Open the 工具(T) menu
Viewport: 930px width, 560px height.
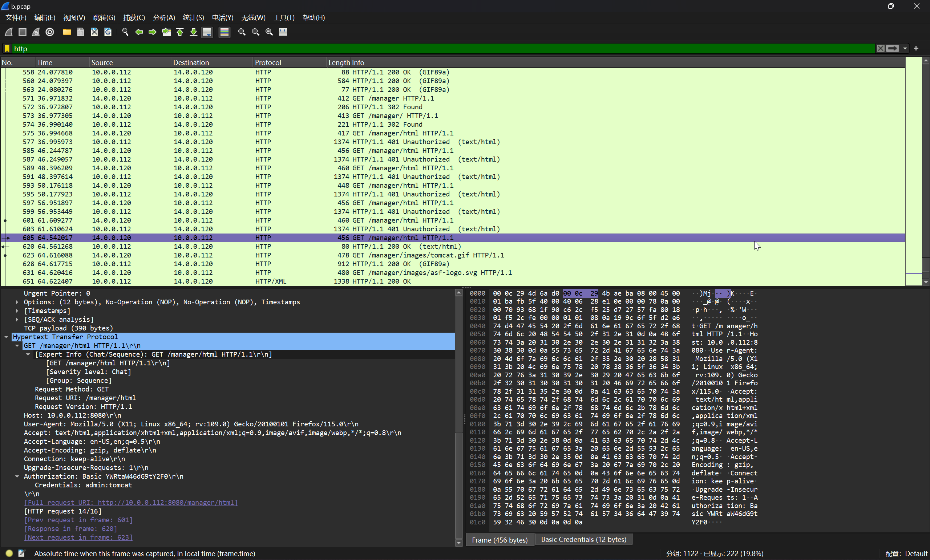[284, 18]
